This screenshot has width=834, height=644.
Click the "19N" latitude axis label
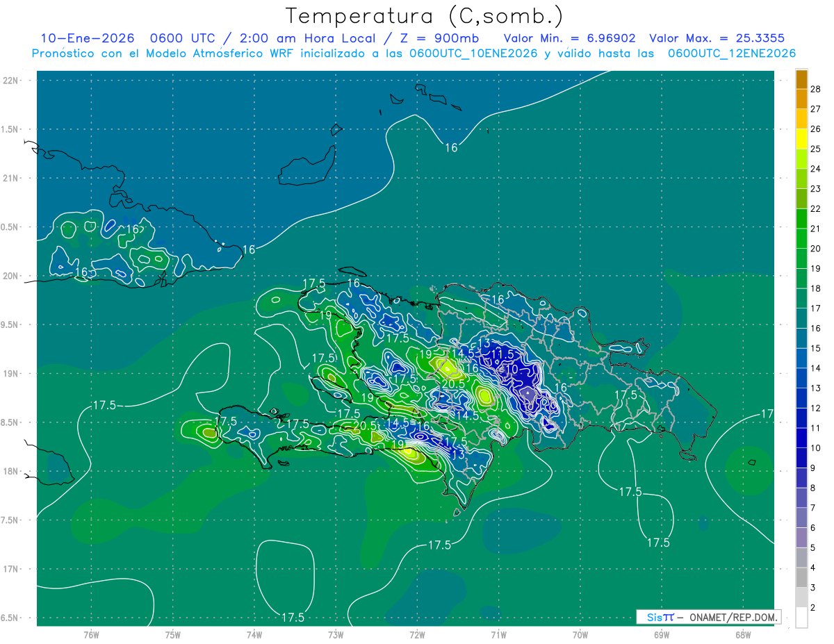(11, 374)
